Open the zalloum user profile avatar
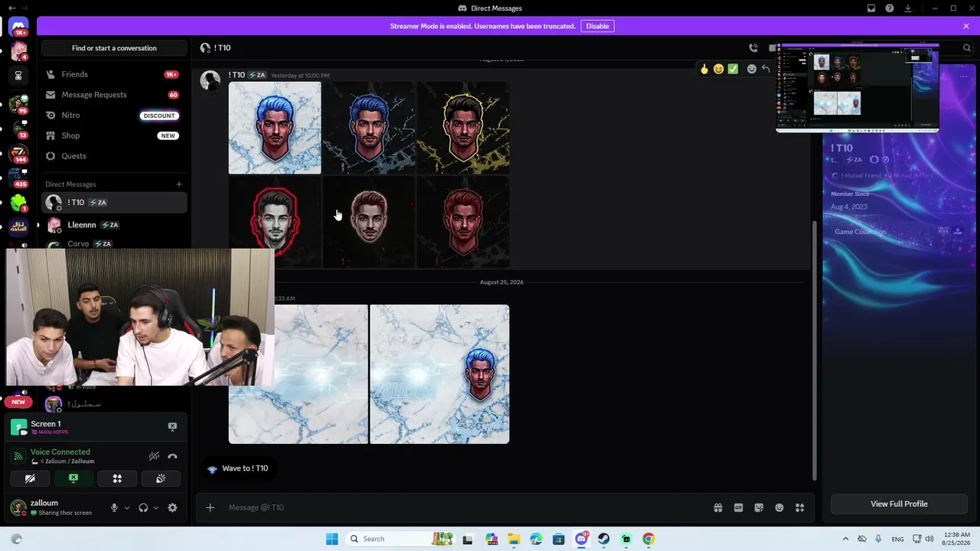The image size is (980, 551). [x=18, y=507]
